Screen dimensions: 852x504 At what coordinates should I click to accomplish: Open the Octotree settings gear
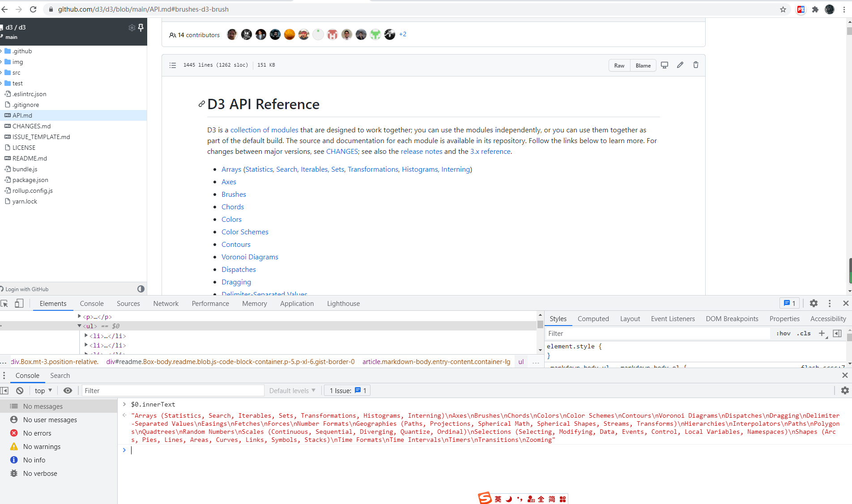(x=132, y=28)
